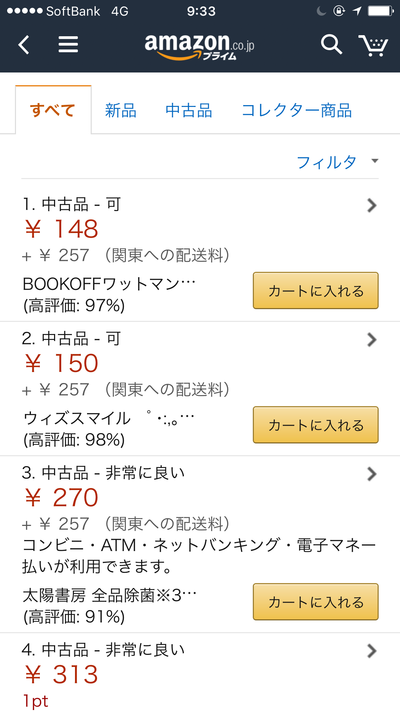Open seller BOOKOFFワットマン name
Screen dimensions: 400x711
point(109,285)
